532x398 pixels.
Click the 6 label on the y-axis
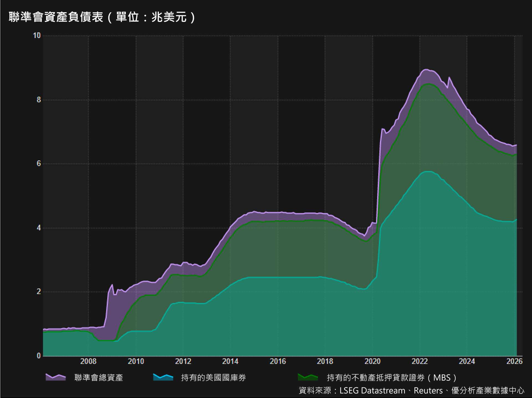coord(39,163)
